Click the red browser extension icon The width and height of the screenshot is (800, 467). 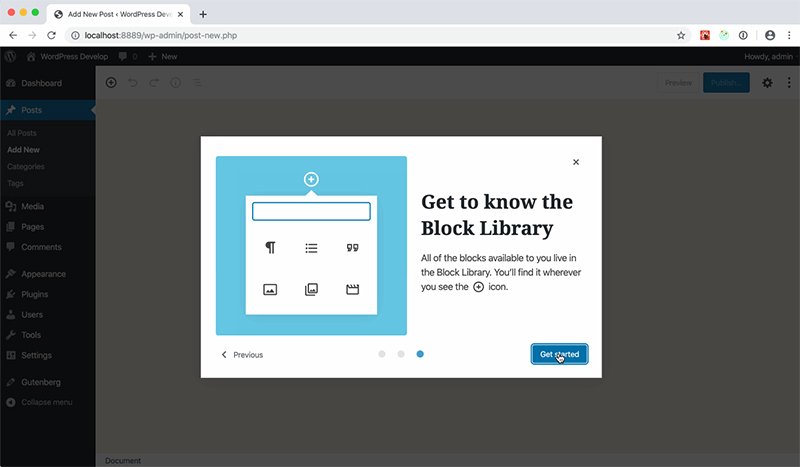(x=705, y=35)
